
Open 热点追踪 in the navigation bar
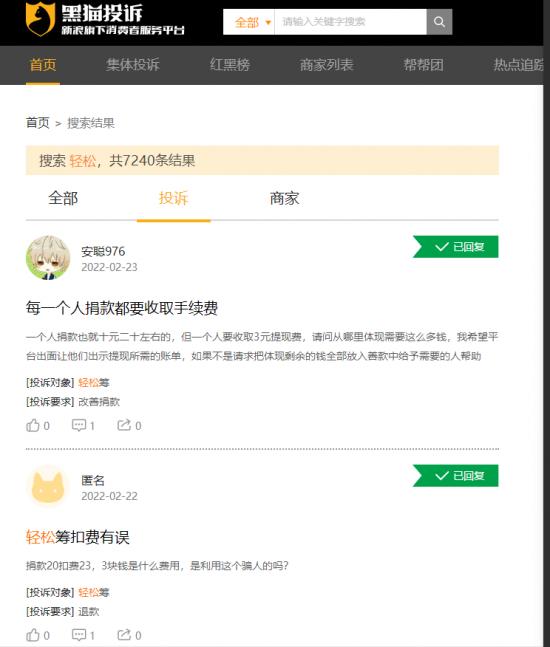(518, 65)
